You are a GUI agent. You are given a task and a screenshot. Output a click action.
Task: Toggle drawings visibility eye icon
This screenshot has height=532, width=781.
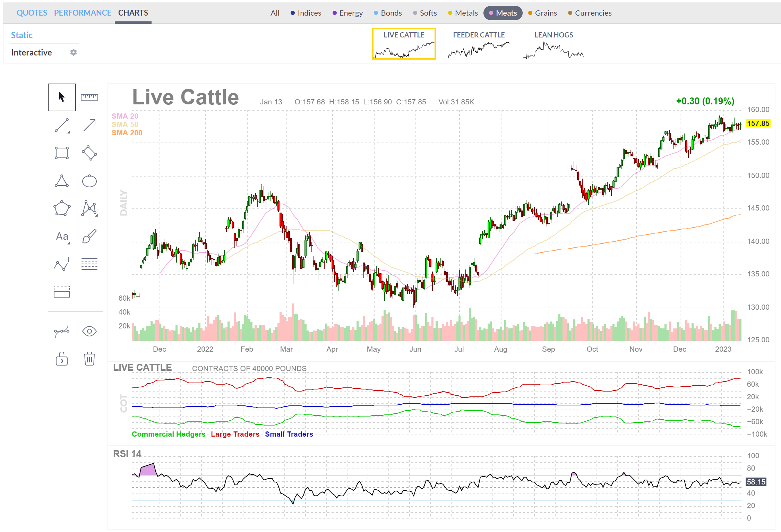tap(89, 331)
